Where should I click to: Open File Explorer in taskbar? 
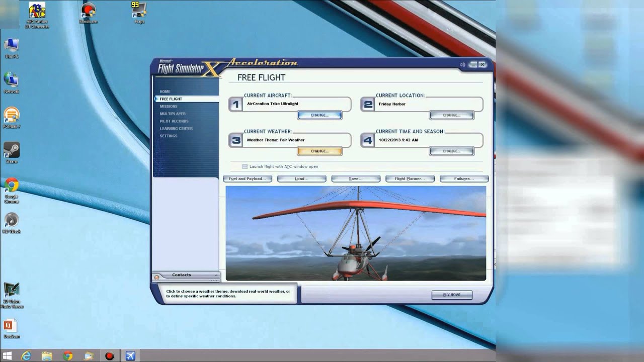(47, 356)
